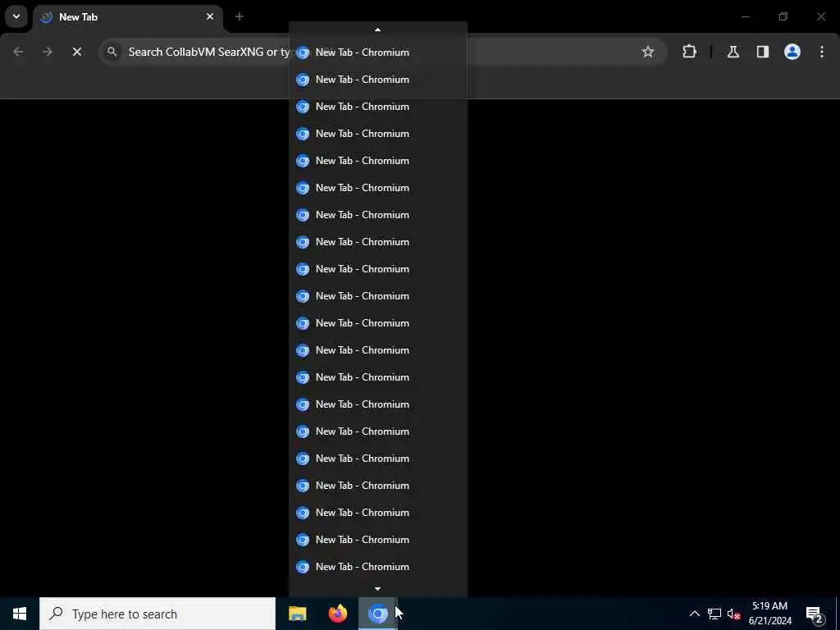Toggle the browser side panel
This screenshot has width=840, height=630.
pos(763,52)
